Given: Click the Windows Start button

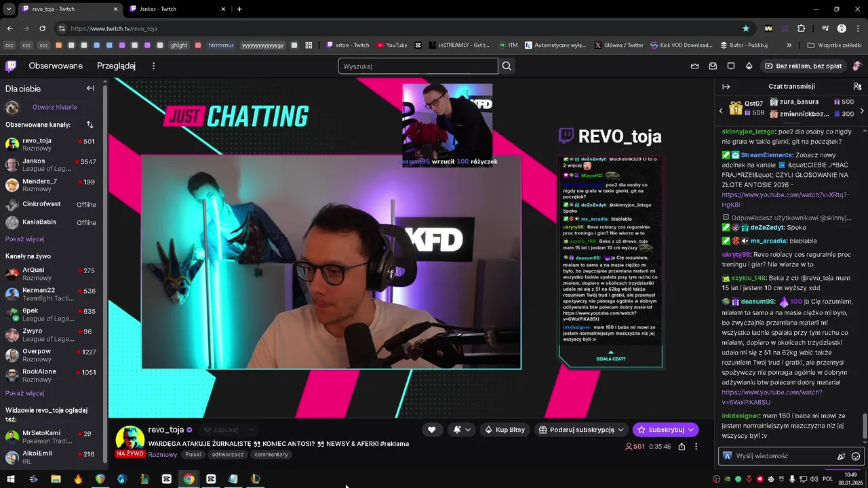Looking at the screenshot, I should point(11,479).
